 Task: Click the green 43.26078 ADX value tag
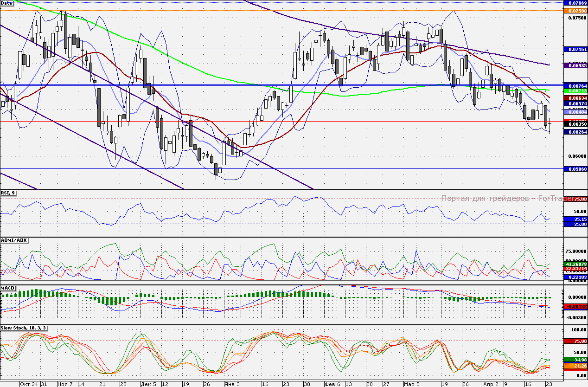[575, 264]
